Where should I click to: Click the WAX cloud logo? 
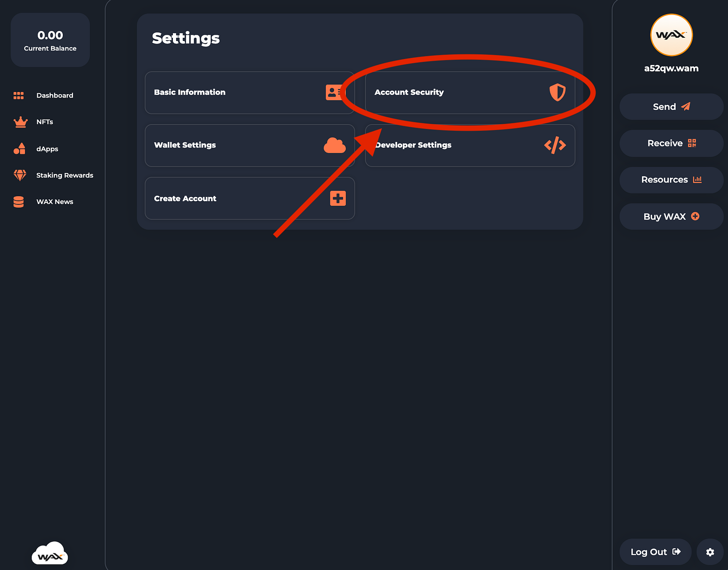(50, 553)
